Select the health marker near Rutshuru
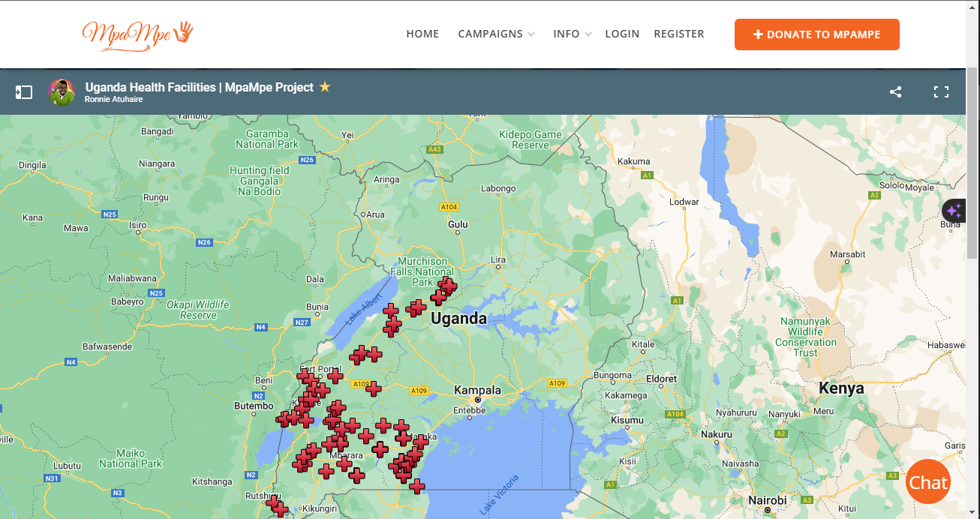The height and width of the screenshot is (519, 980). 275,502
